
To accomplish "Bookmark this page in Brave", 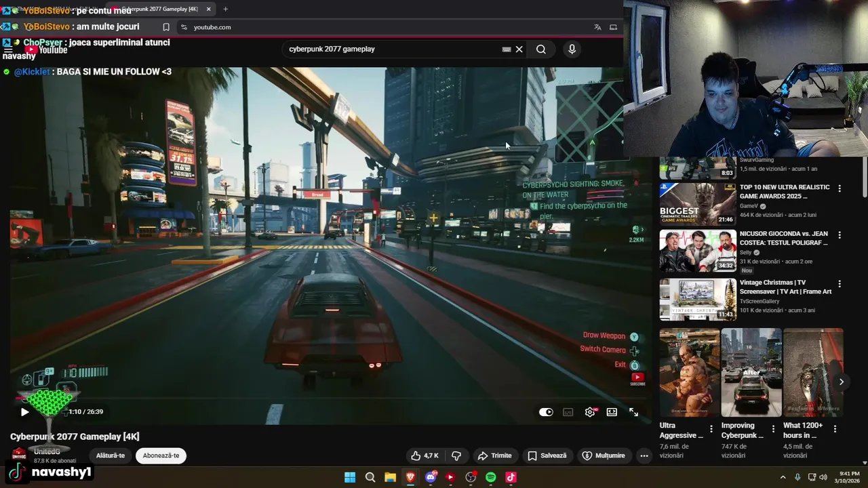I will coord(166,27).
